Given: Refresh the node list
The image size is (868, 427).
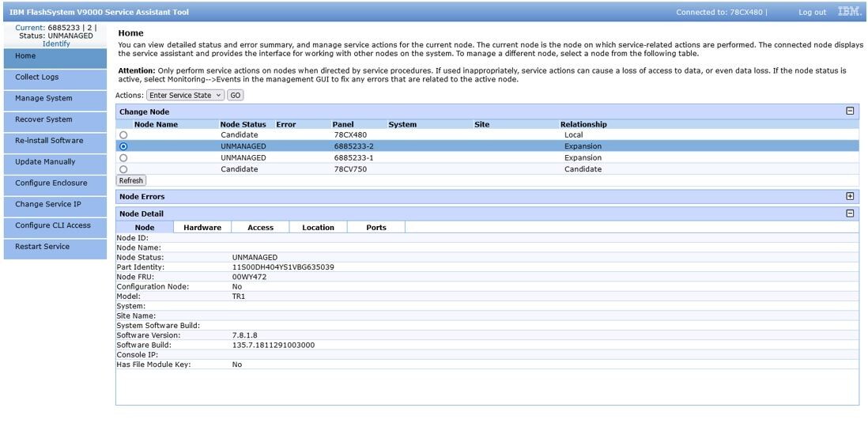Looking at the screenshot, I should click(x=131, y=180).
